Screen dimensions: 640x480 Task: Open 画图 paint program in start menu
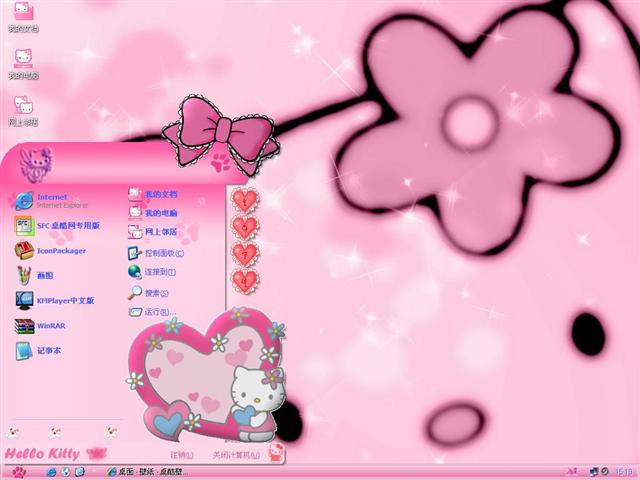pyautogui.click(x=35, y=276)
